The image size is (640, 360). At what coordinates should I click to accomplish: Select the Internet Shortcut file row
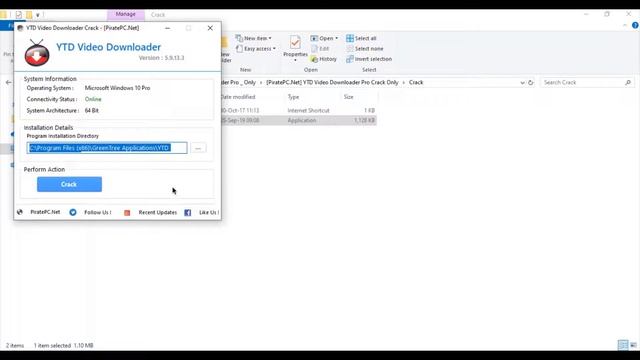pyautogui.click(x=298, y=111)
